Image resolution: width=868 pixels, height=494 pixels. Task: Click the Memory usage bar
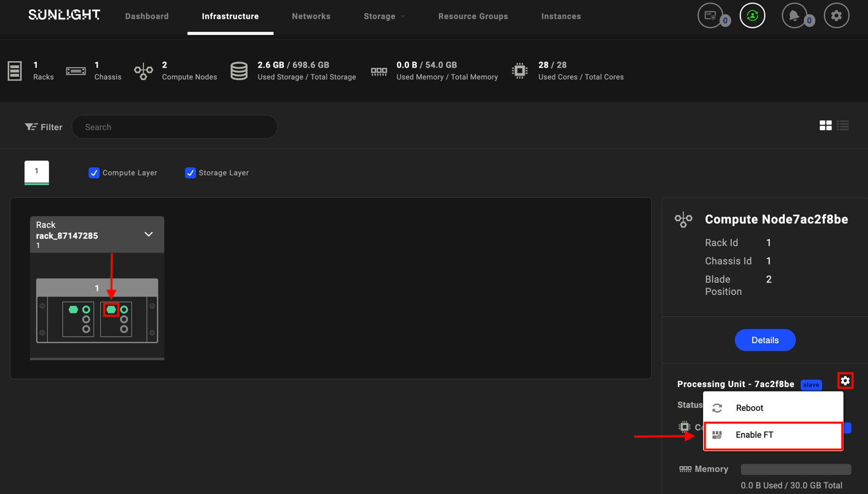[796, 469]
